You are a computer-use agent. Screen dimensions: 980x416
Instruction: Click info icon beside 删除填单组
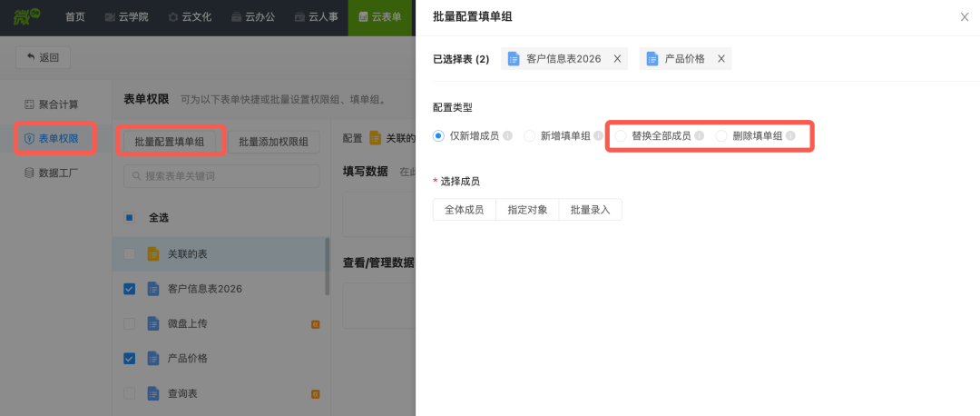tap(790, 136)
